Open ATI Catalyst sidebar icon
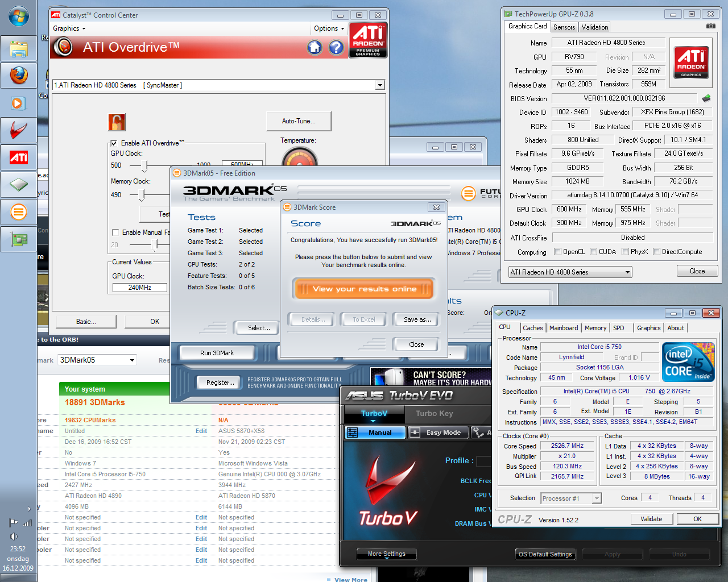Image resolution: width=728 pixels, height=582 pixels. click(x=19, y=157)
